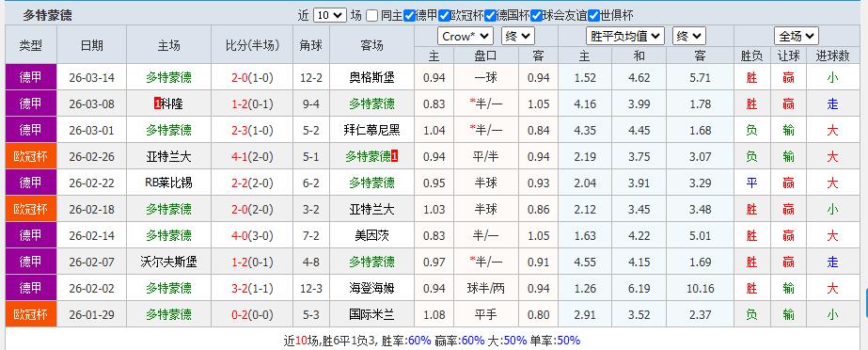
Task: Open RB莱比锡 team link
Action: pyautogui.click(x=169, y=183)
